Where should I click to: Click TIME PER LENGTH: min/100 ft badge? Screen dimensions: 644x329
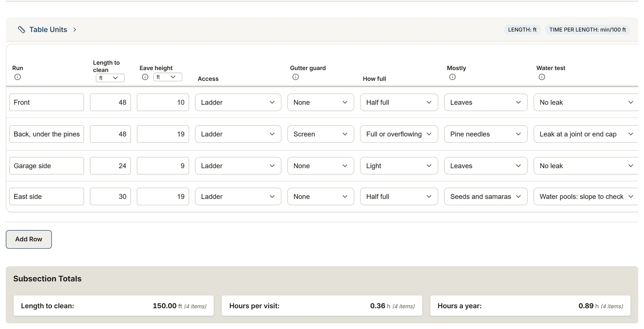[x=587, y=30]
